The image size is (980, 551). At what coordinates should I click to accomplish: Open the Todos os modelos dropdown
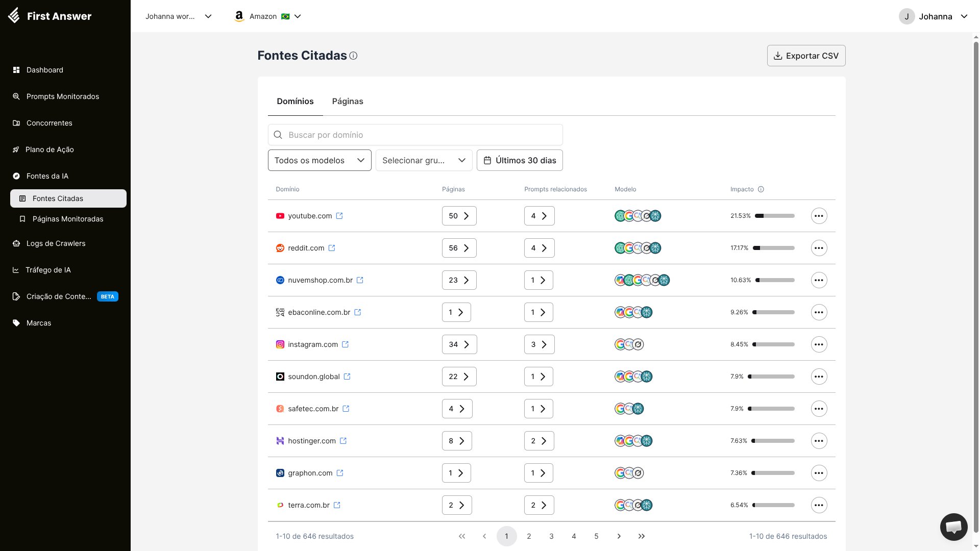[320, 160]
